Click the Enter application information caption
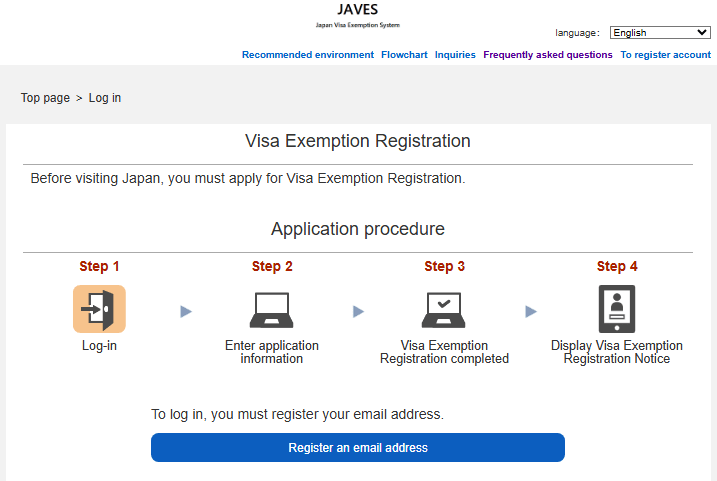Viewport: 717px width, 481px height. (271, 352)
